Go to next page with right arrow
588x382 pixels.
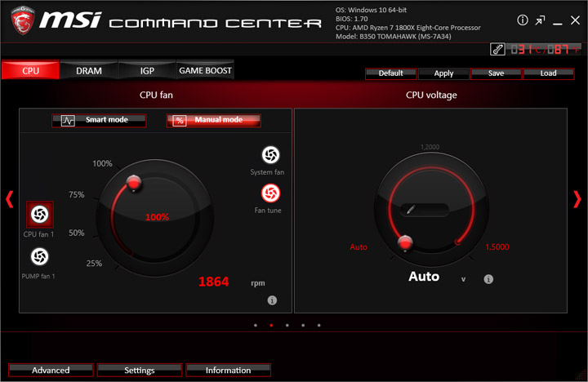pos(577,199)
